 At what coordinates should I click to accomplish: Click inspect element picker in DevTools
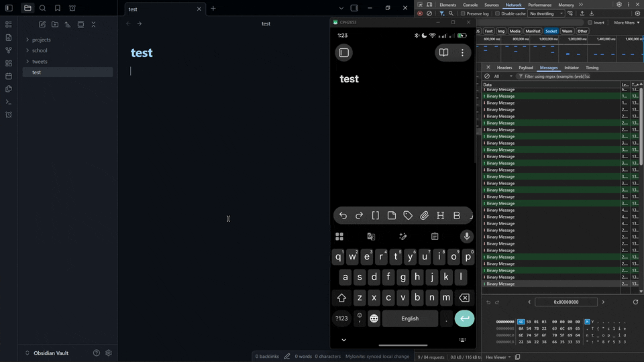tap(420, 5)
